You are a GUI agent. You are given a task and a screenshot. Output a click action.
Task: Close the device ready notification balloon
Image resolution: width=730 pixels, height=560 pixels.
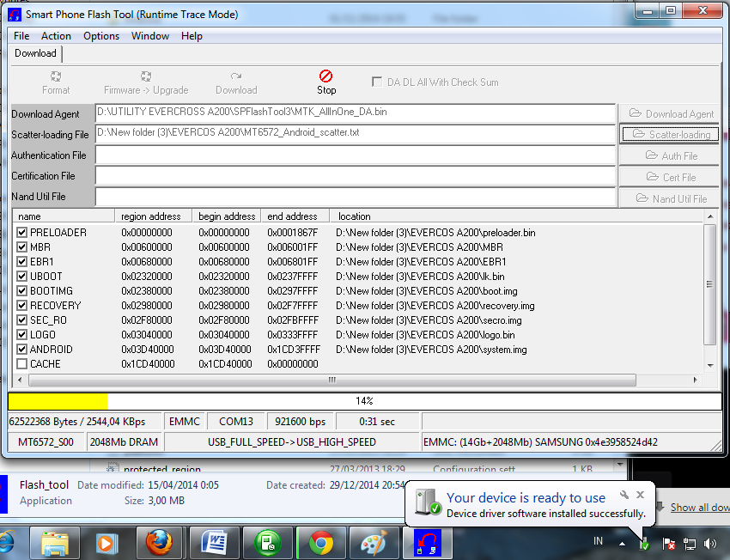tap(640, 495)
